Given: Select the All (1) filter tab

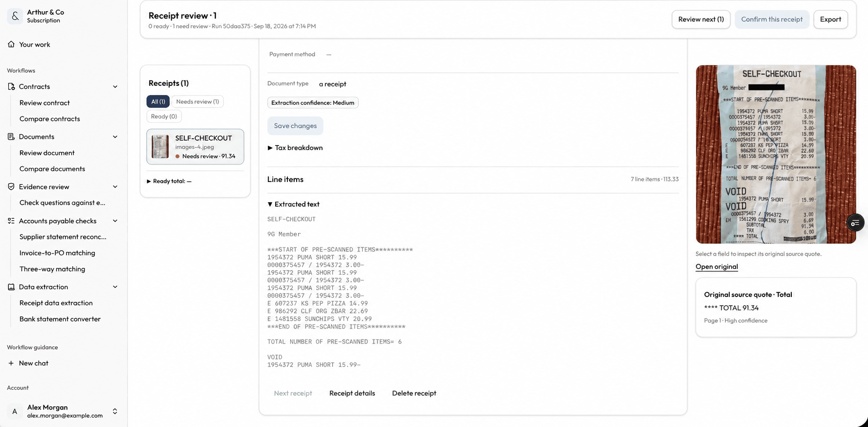Looking at the screenshot, I should coord(158,101).
